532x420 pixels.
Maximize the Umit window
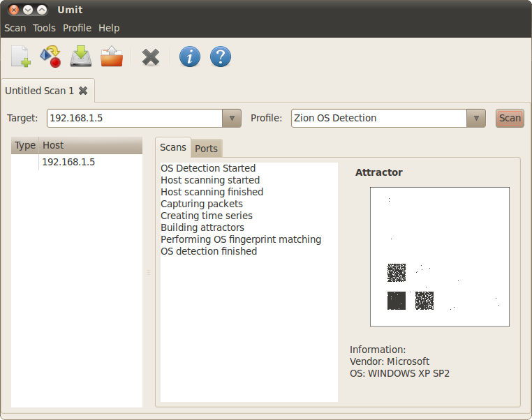[42, 10]
